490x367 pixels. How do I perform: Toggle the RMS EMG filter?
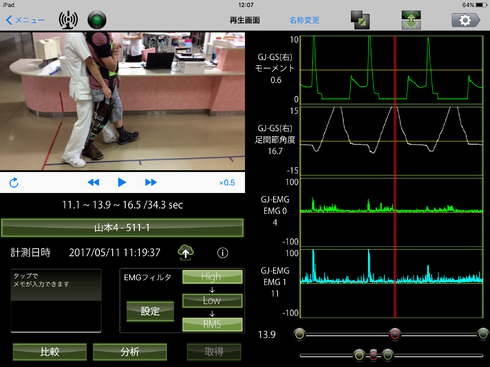[x=212, y=324]
